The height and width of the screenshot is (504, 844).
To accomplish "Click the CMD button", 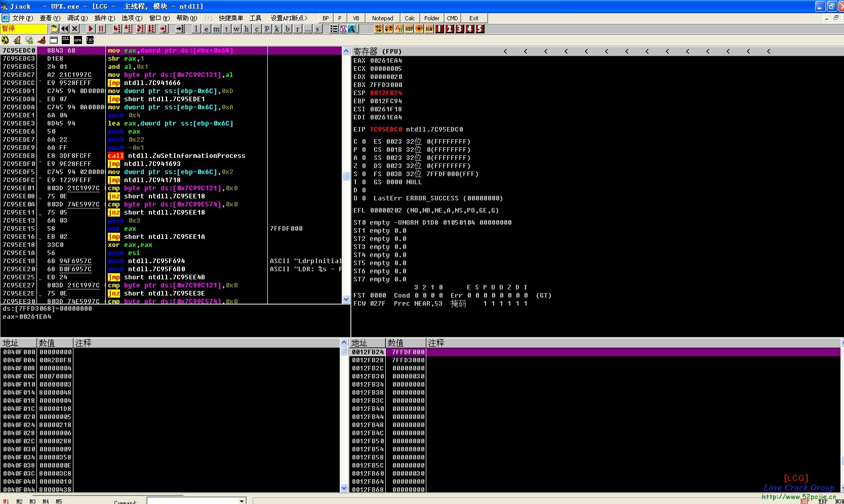I will point(452,18).
